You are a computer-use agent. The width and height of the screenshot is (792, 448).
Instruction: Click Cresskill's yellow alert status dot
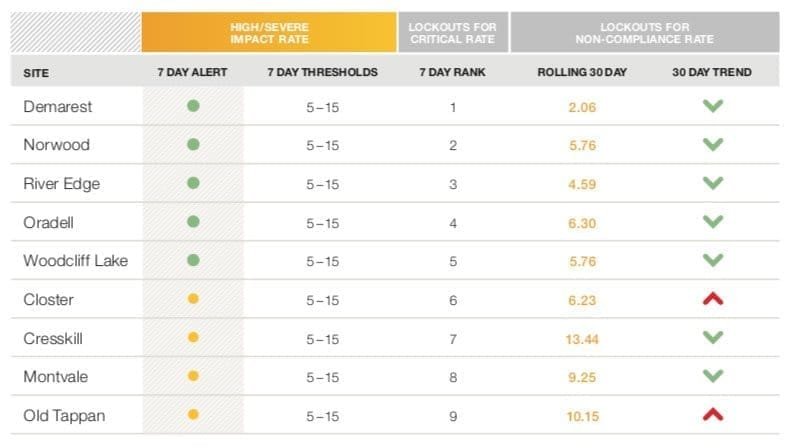click(x=193, y=338)
